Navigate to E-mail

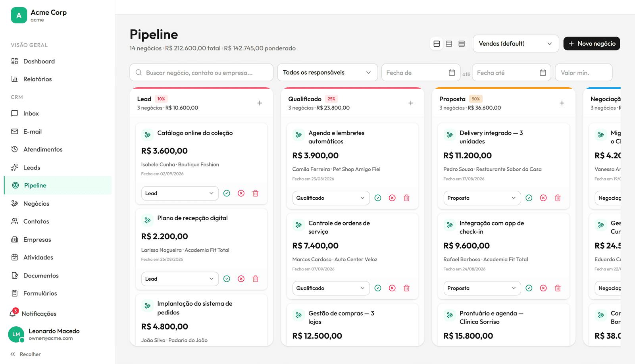[x=58, y=131]
